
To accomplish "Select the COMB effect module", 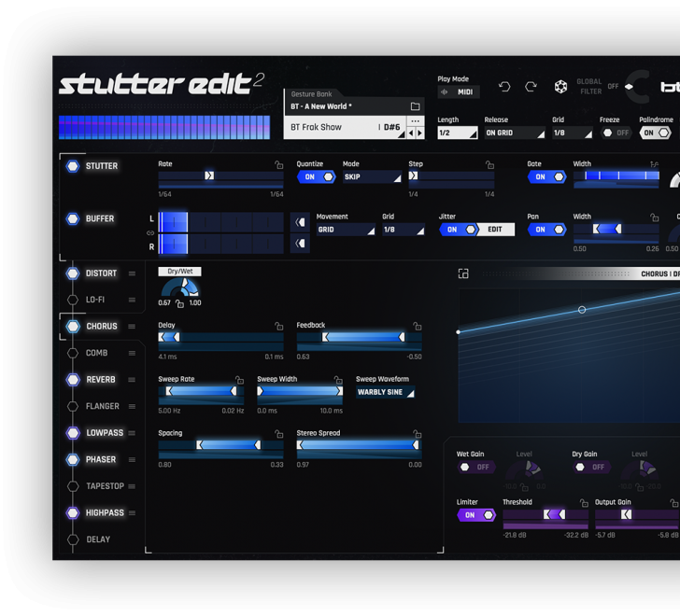I will [97, 353].
